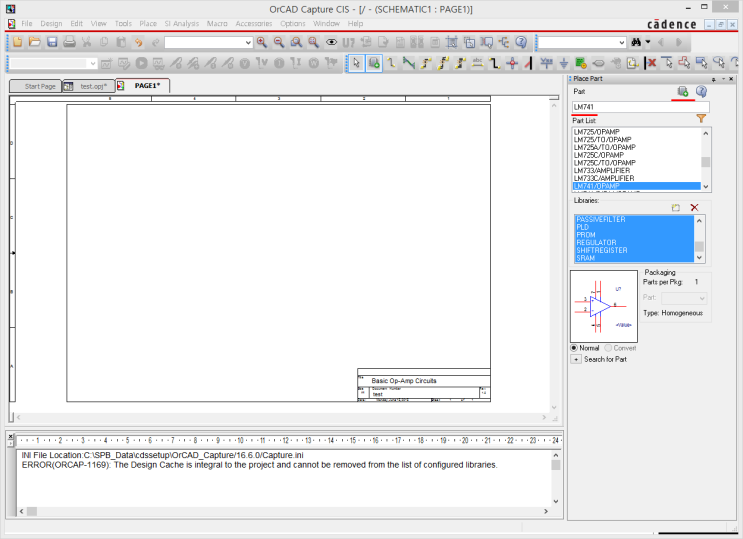The width and height of the screenshot is (743, 539).
Task: Activate the Select arrow tool
Action: (356, 63)
